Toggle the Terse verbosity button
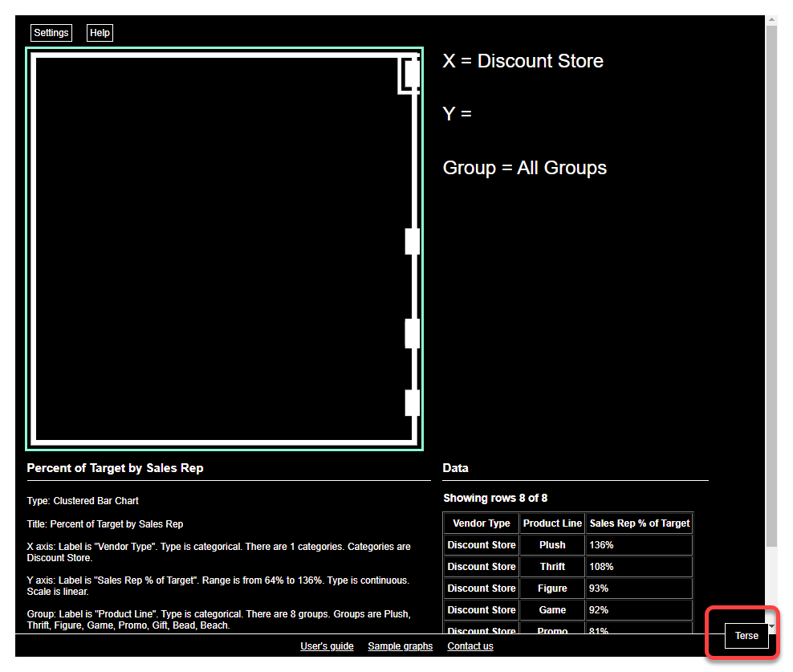793x672 pixels. tap(746, 636)
